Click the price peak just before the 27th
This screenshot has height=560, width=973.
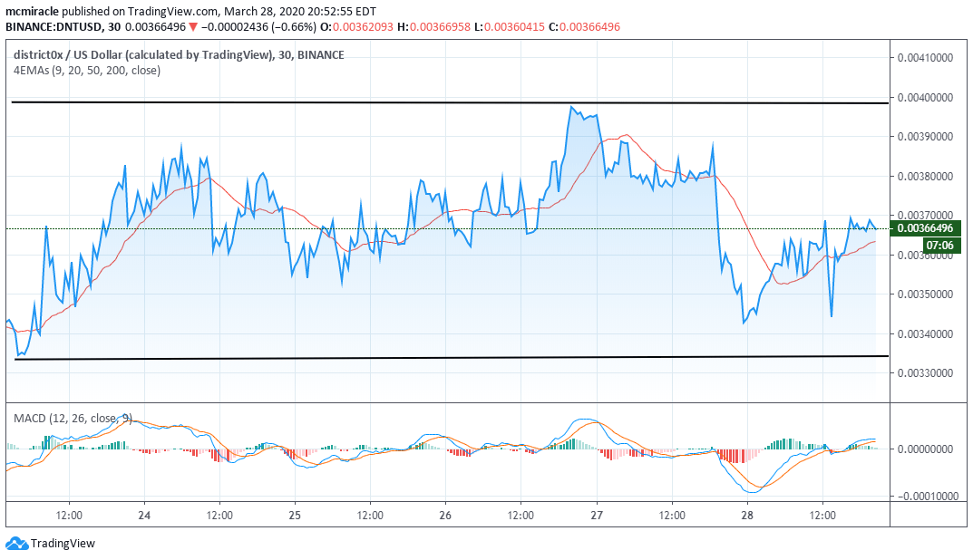572,107
